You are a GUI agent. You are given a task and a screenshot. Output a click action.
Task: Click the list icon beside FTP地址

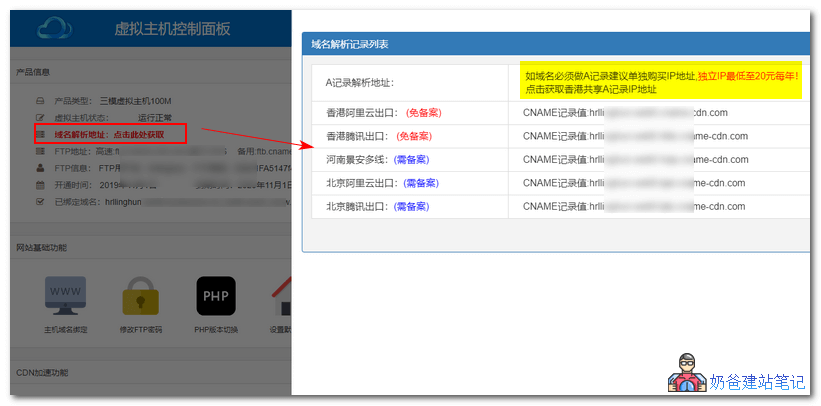40,151
